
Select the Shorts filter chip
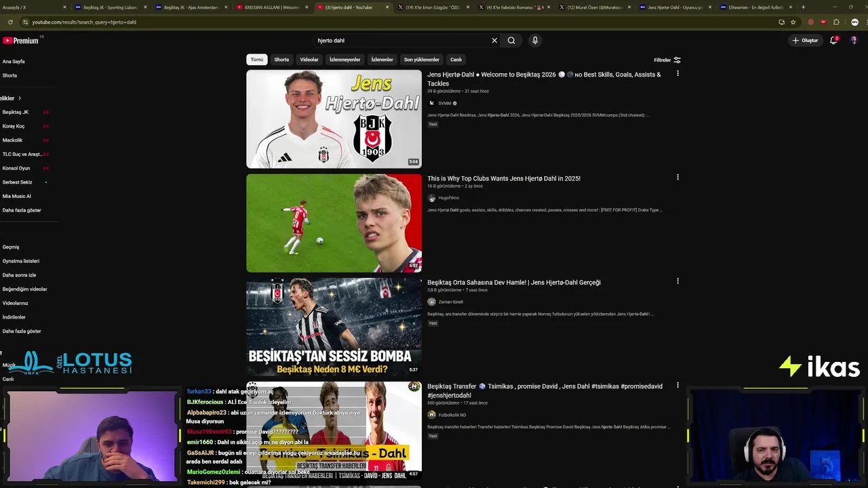[281, 60]
